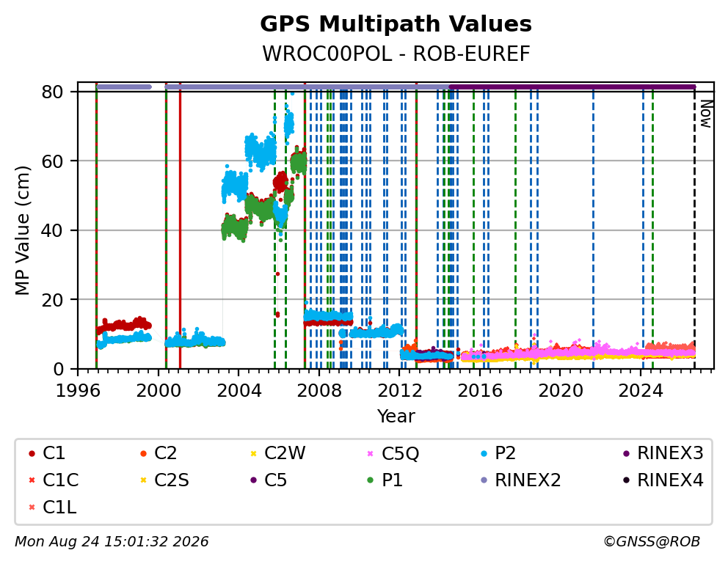Click the P2 blue legend entry
This screenshot has height=564, width=728.
(x=500, y=453)
